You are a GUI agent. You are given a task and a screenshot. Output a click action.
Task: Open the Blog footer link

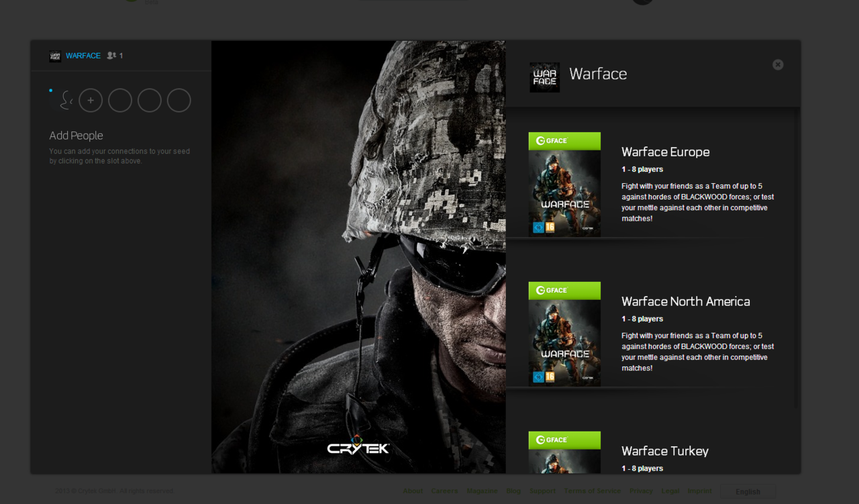coord(514,491)
